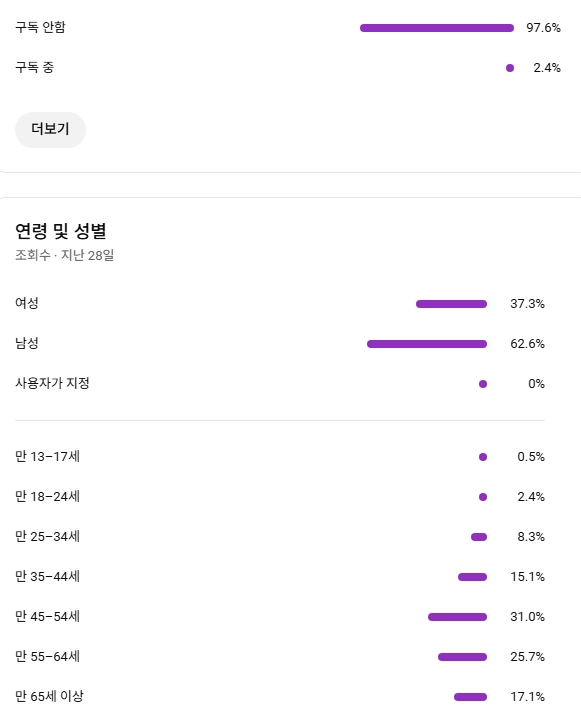Click the 구독 중 dot at 2.4%
Screen dimensions: 581x725
pyautogui.click(x=510, y=68)
